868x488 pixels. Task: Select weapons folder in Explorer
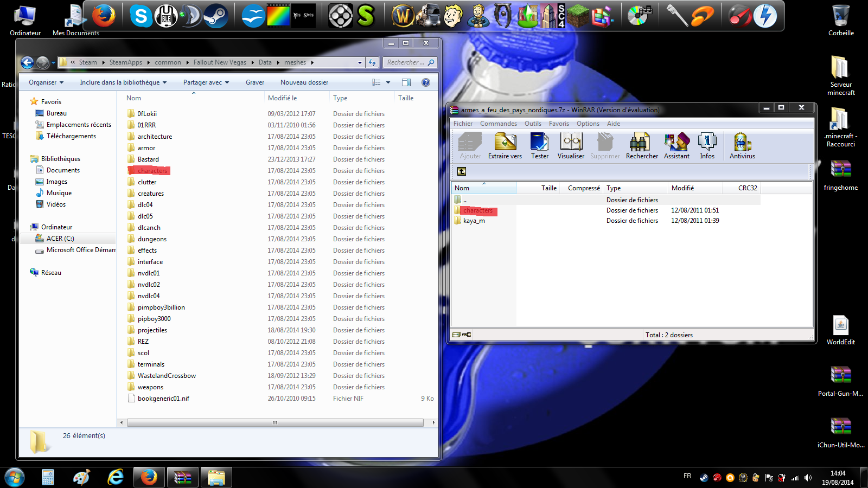150,387
